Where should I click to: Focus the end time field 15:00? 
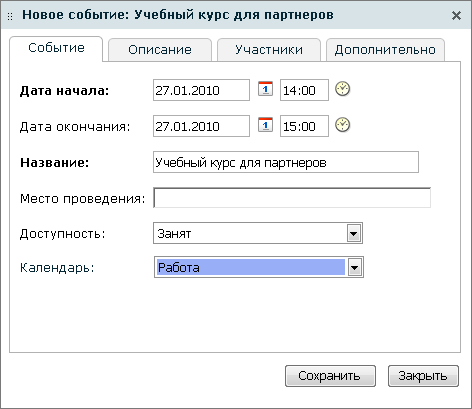pos(304,126)
